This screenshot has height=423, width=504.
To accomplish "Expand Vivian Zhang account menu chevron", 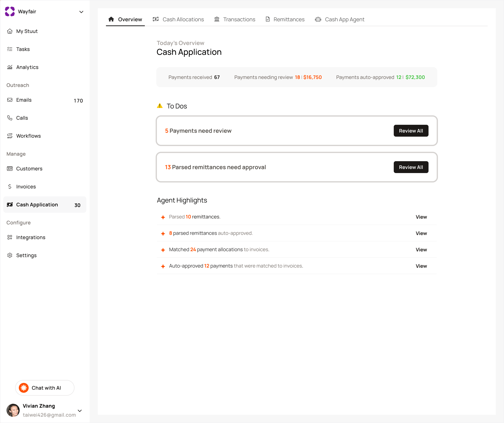I will coord(80,411).
